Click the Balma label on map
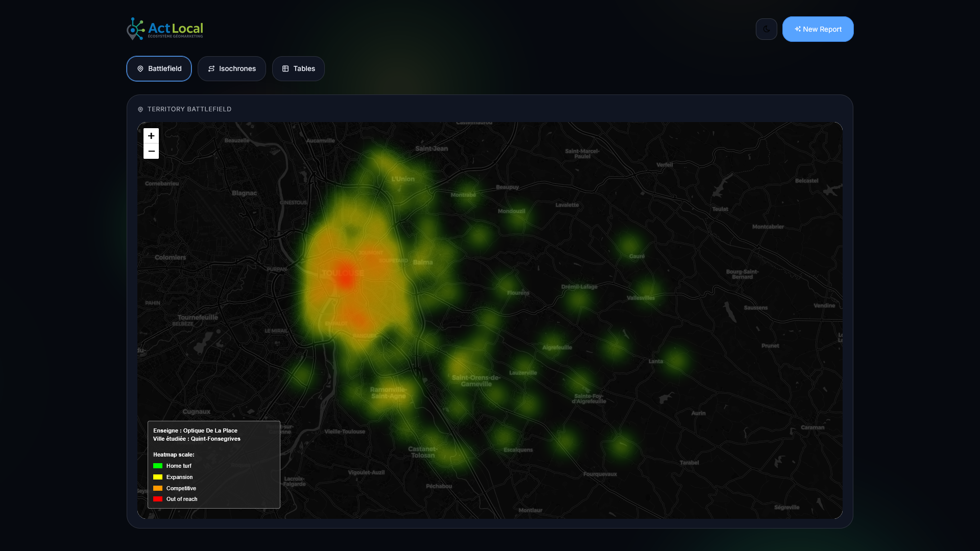Image resolution: width=980 pixels, height=551 pixels. point(423,262)
